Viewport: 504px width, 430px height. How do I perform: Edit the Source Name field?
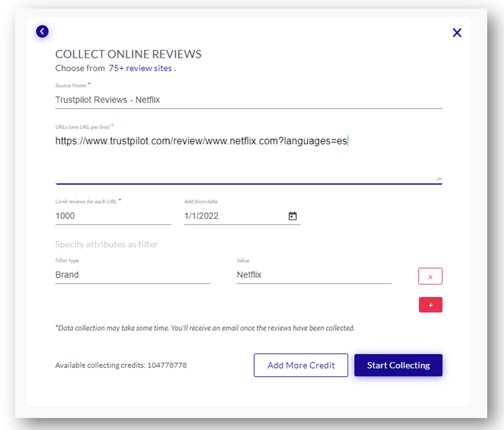pyautogui.click(x=249, y=100)
